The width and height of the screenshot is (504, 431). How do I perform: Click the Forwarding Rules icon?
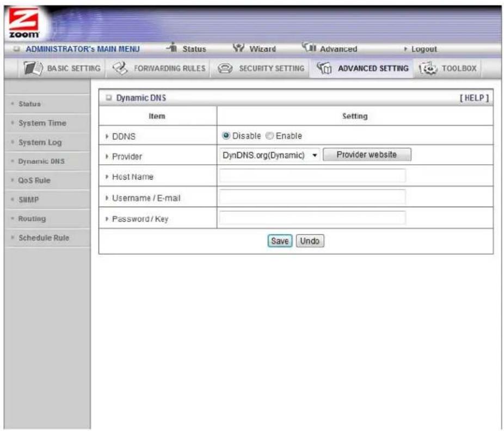pyautogui.click(x=120, y=68)
